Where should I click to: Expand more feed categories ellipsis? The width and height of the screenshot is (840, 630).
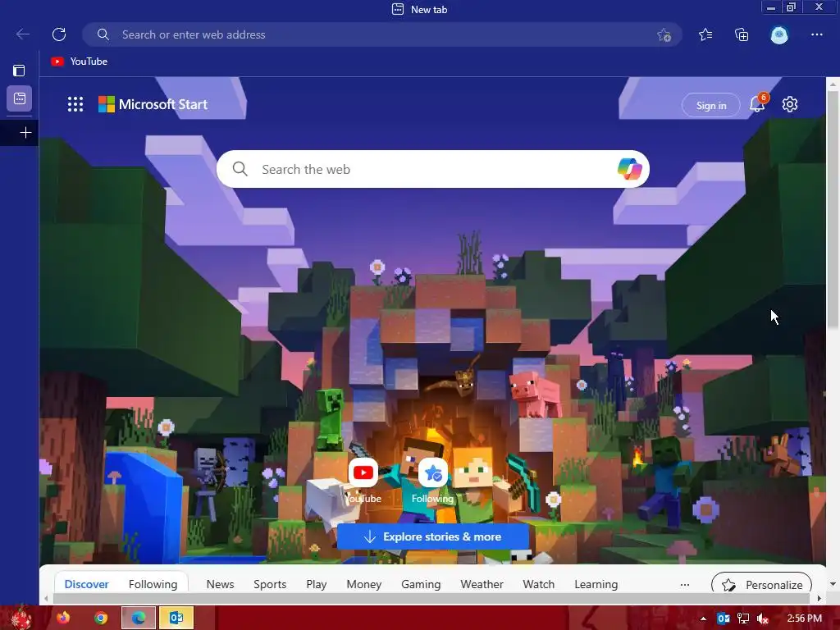pos(685,585)
